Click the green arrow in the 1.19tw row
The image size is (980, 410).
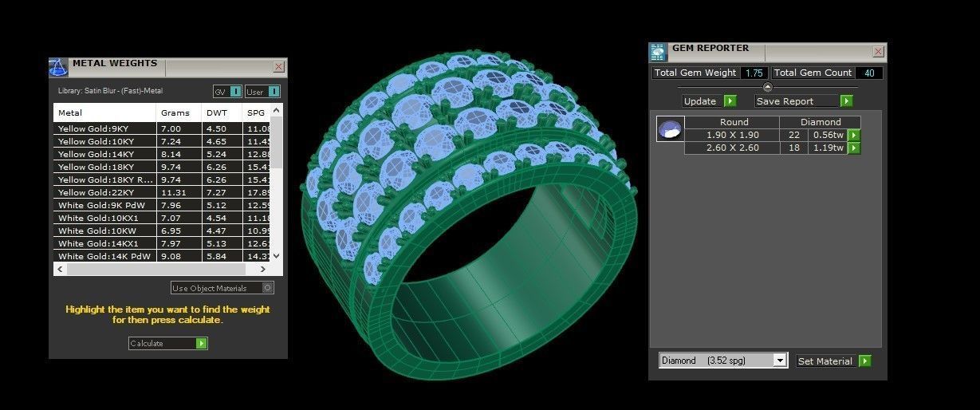854,148
